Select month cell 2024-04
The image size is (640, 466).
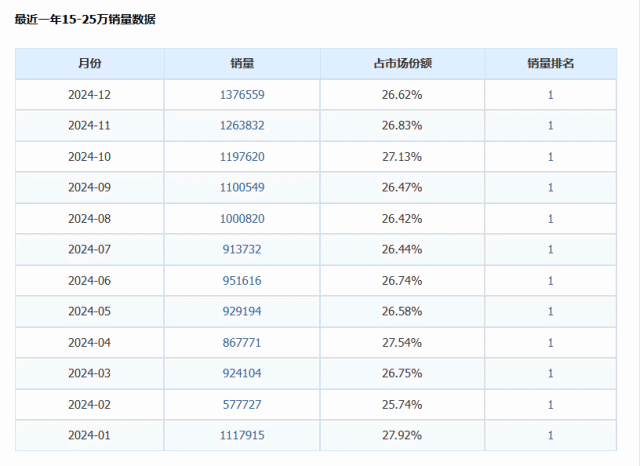[89, 342]
